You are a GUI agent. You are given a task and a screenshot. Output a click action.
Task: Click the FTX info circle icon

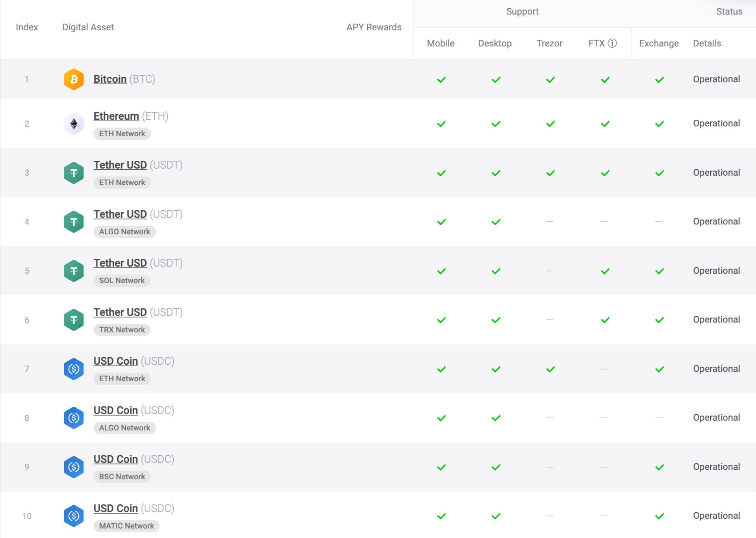(x=612, y=43)
